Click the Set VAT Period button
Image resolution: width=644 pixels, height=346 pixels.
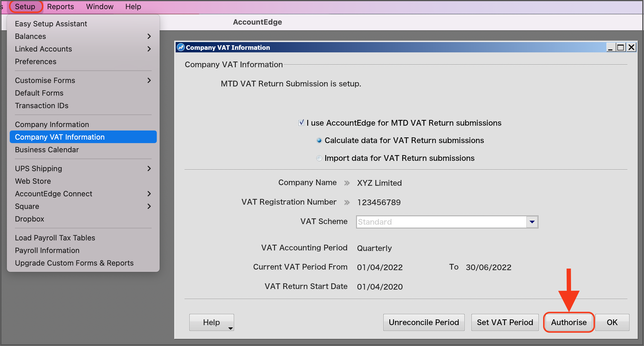pyautogui.click(x=505, y=322)
